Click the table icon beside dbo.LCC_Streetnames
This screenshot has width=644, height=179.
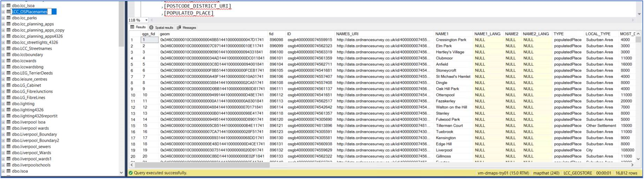click(x=8, y=48)
